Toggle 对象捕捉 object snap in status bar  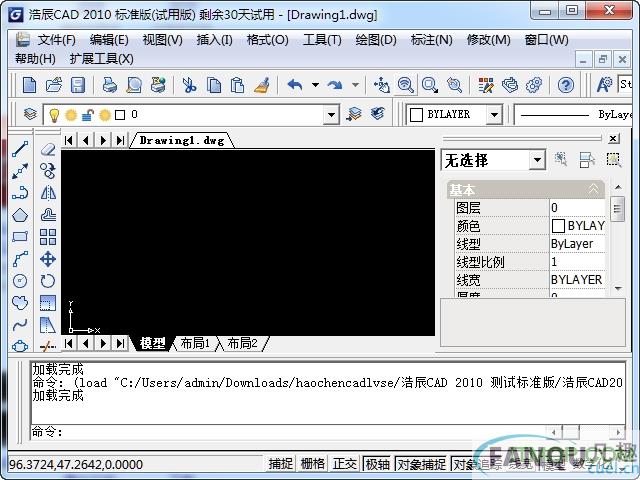coord(421,464)
